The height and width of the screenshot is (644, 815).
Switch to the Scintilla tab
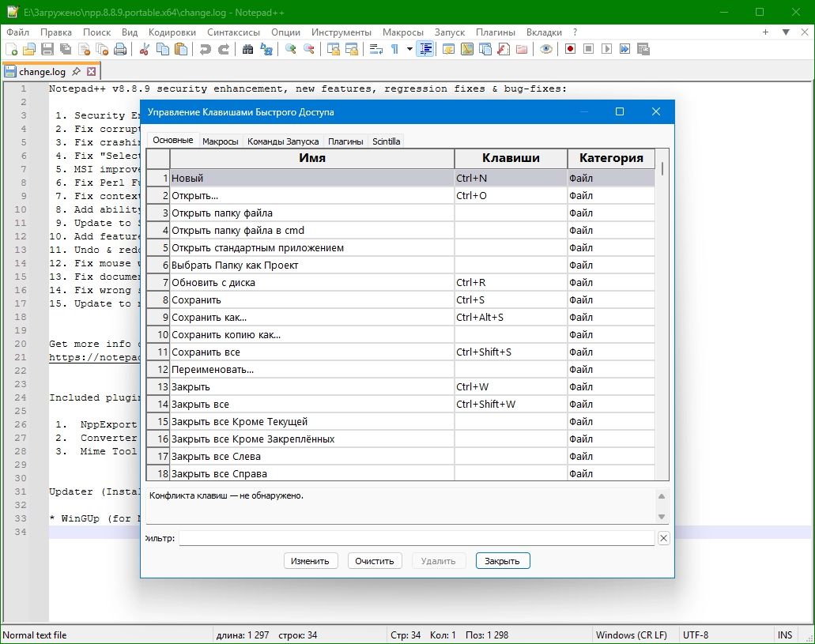pyautogui.click(x=387, y=141)
